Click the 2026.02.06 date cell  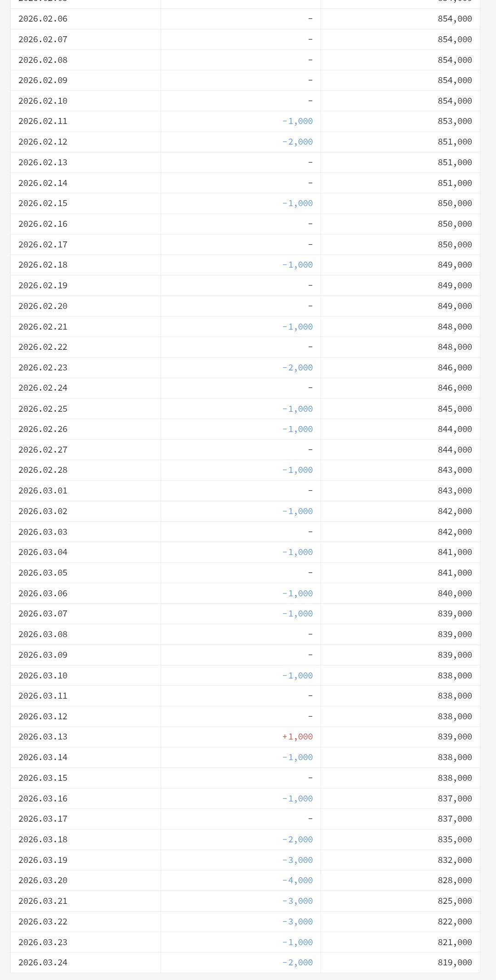coord(43,19)
